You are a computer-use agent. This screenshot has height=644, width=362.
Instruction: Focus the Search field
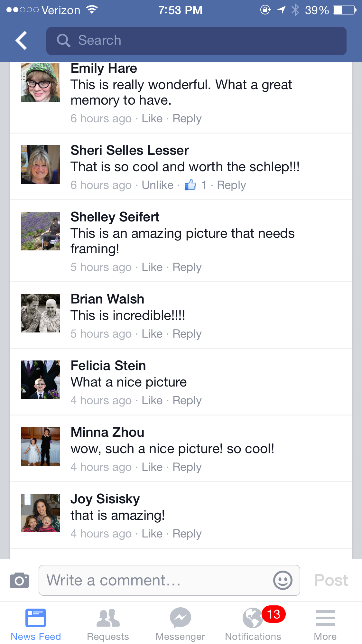[x=196, y=41]
